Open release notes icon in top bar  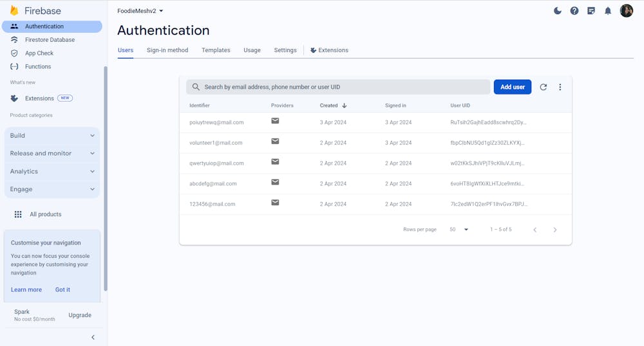591,11
